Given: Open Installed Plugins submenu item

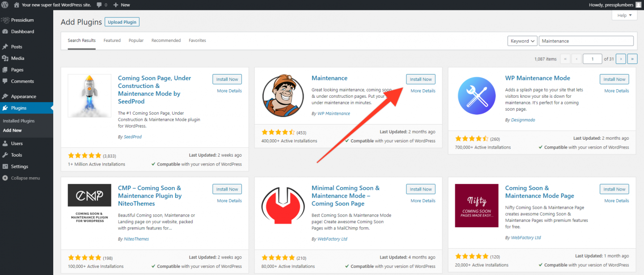Looking at the screenshot, I should click(19, 121).
